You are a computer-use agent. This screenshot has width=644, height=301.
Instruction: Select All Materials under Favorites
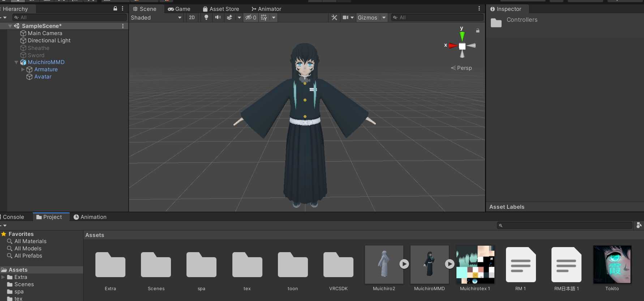(30, 241)
